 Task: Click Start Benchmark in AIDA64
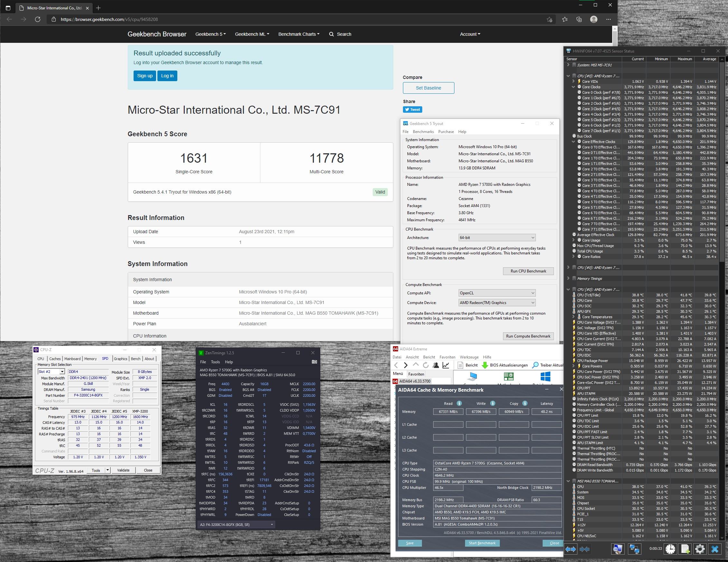tap(482, 543)
